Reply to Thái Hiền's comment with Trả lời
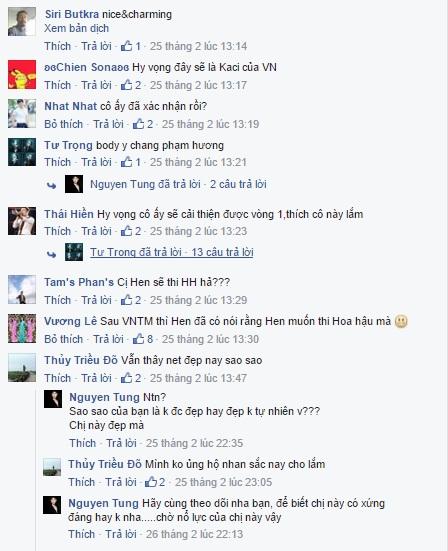The height and width of the screenshot is (551, 448). click(x=97, y=231)
